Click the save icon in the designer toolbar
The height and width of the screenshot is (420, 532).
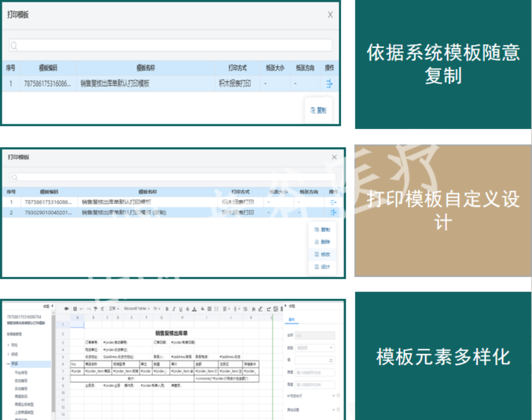coord(75,309)
